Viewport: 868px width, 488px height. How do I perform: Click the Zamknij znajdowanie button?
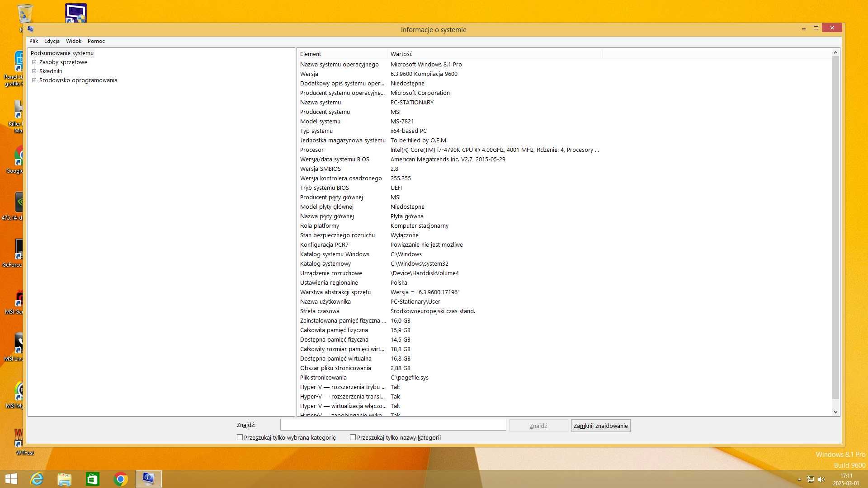601,426
